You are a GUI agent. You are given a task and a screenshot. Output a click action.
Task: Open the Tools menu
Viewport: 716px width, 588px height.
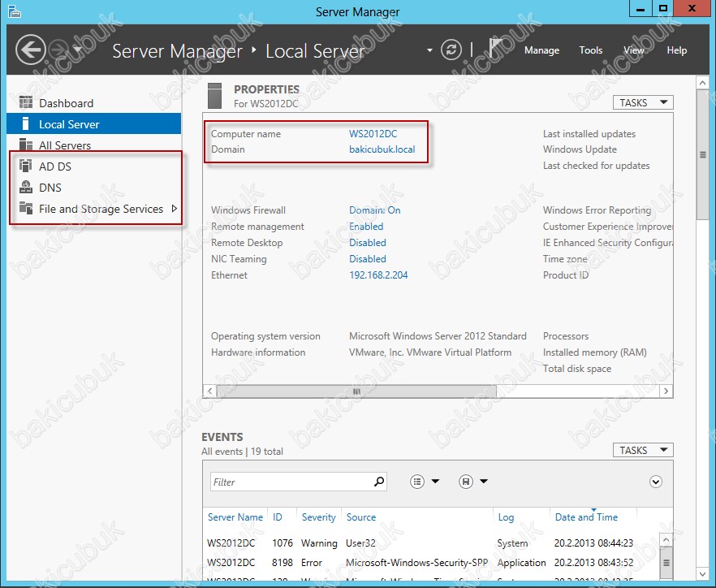(591, 50)
